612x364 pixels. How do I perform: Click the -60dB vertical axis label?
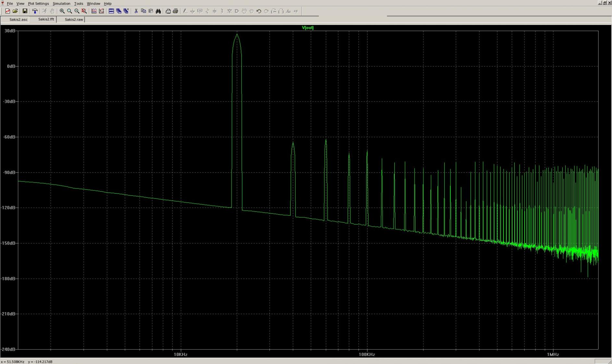(x=9, y=137)
